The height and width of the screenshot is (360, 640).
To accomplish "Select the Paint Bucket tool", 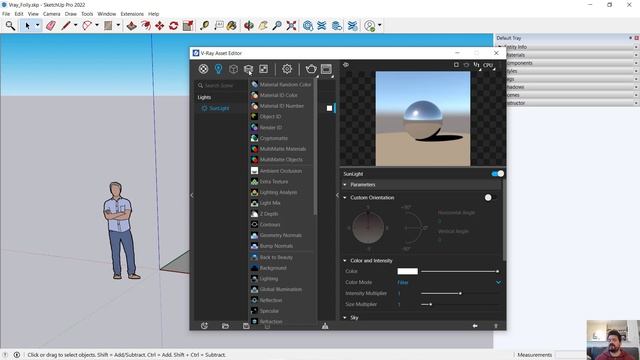I will tap(232, 26).
